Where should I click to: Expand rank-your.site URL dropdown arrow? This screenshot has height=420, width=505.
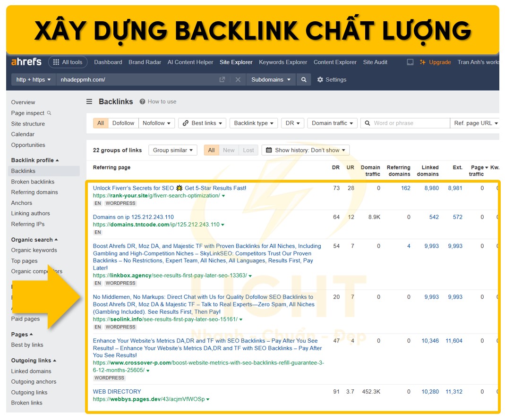[x=223, y=196]
